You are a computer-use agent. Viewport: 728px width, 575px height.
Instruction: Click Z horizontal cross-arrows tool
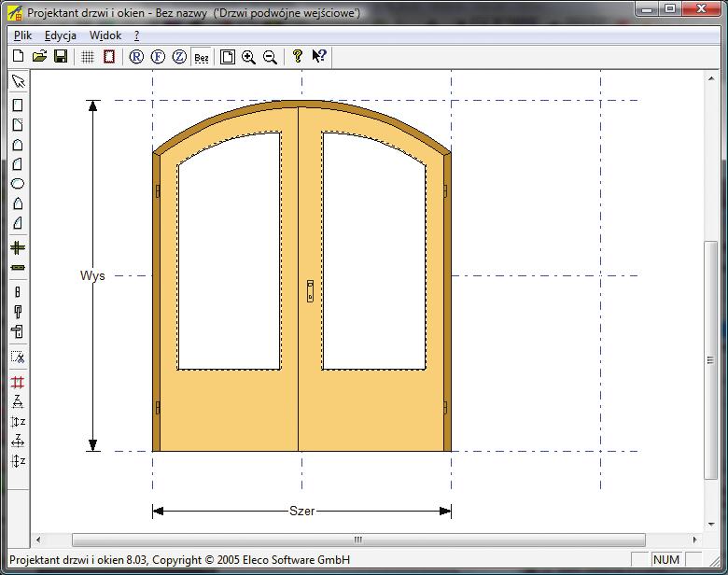point(18,441)
